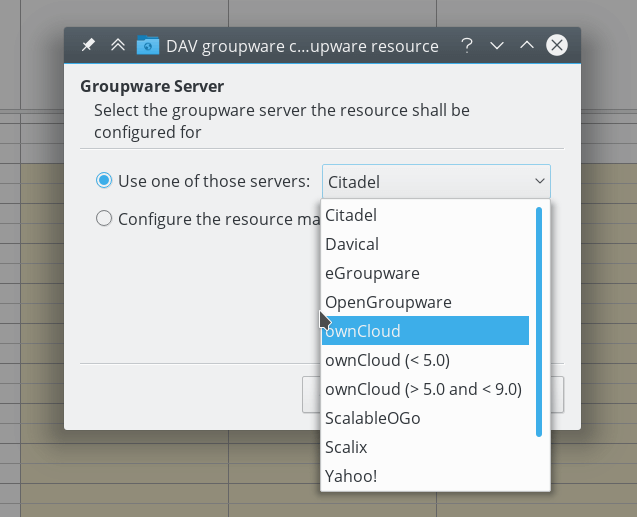The width and height of the screenshot is (637, 517).
Task: Choose Citadel from the server list
Action: click(x=351, y=214)
